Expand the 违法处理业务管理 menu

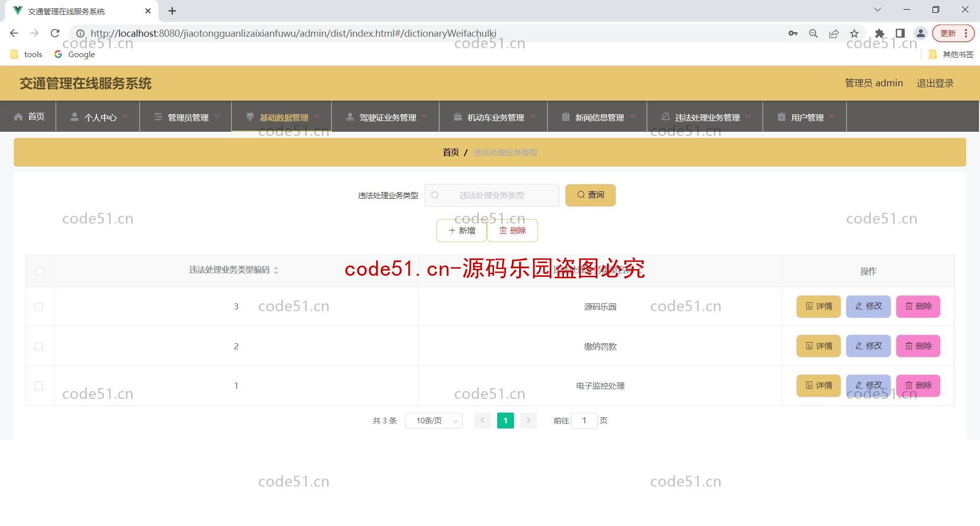click(x=705, y=117)
